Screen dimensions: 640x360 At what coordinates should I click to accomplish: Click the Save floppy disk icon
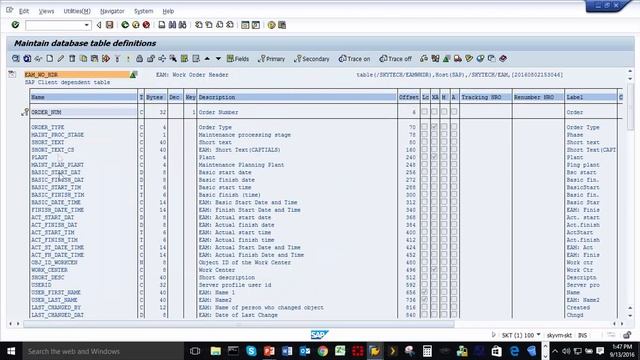(x=109, y=25)
